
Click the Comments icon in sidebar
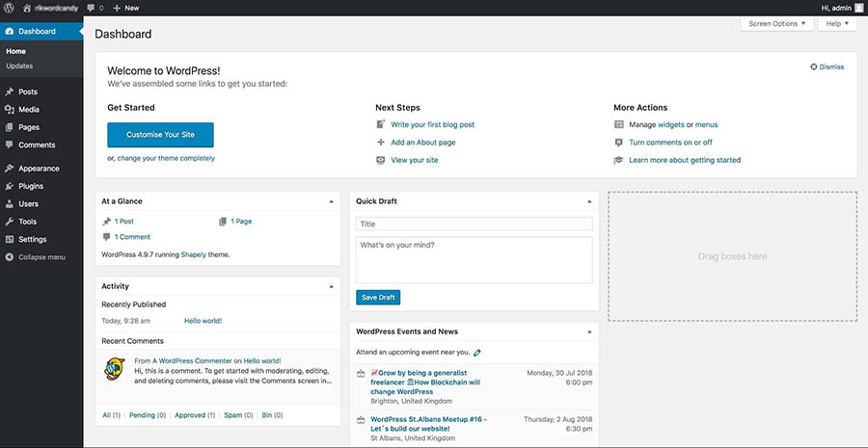click(10, 145)
